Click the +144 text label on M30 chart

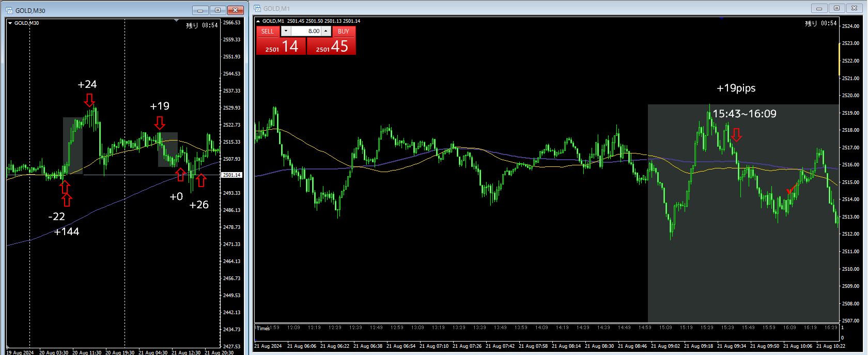pyautogui.click(x=67, y=231)
